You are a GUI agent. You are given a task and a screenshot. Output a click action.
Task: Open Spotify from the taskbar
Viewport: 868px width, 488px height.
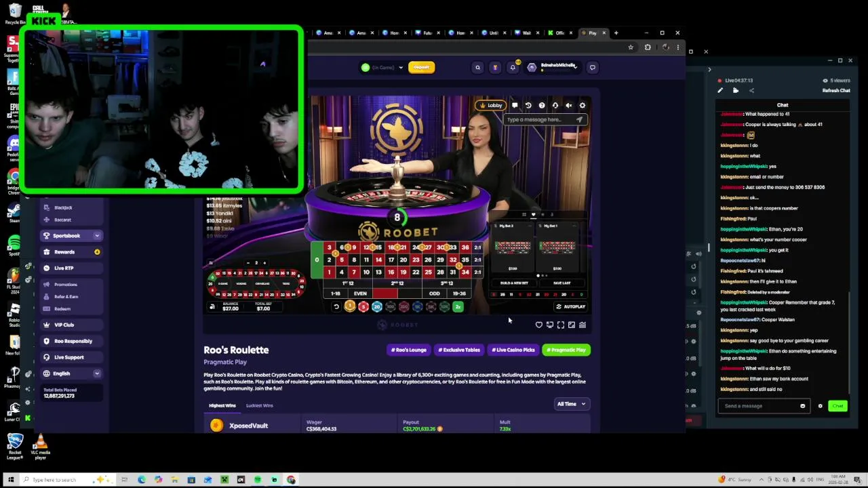[x=258, y=480]
